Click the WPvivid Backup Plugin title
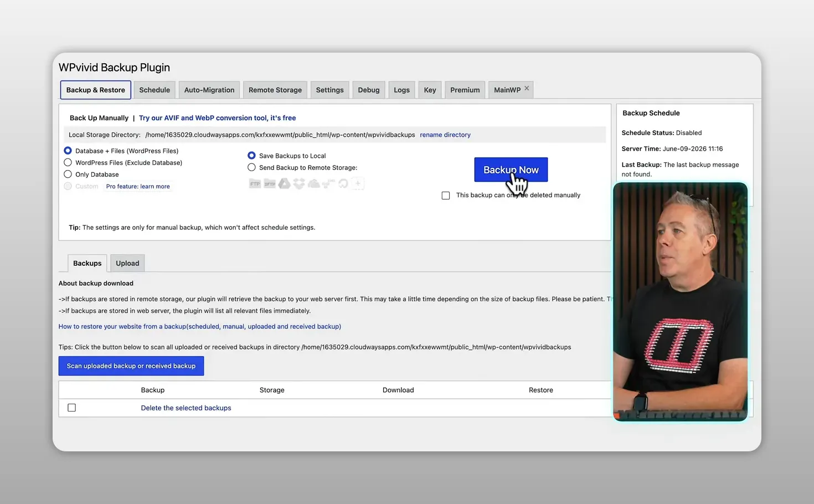Viewport: 814px width, 504px height. pyautogui.click(x=114, y=68)
